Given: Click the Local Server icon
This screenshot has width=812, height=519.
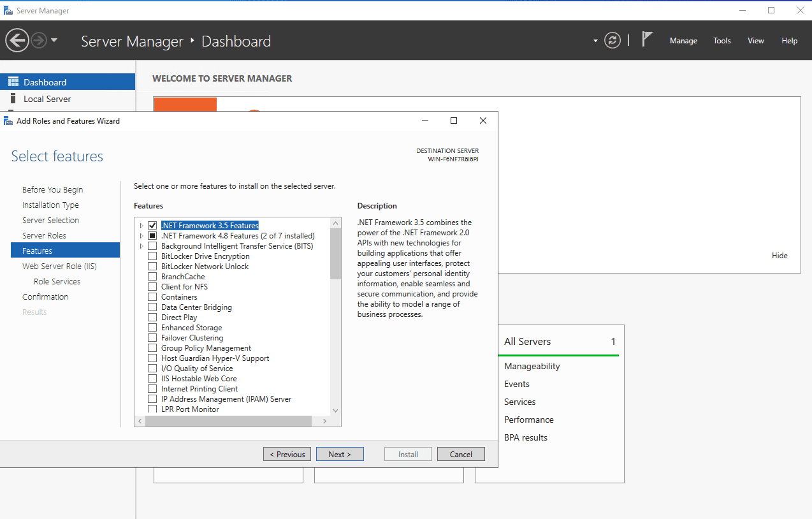Looking at the screenshot, I should (x=13, y=99).
